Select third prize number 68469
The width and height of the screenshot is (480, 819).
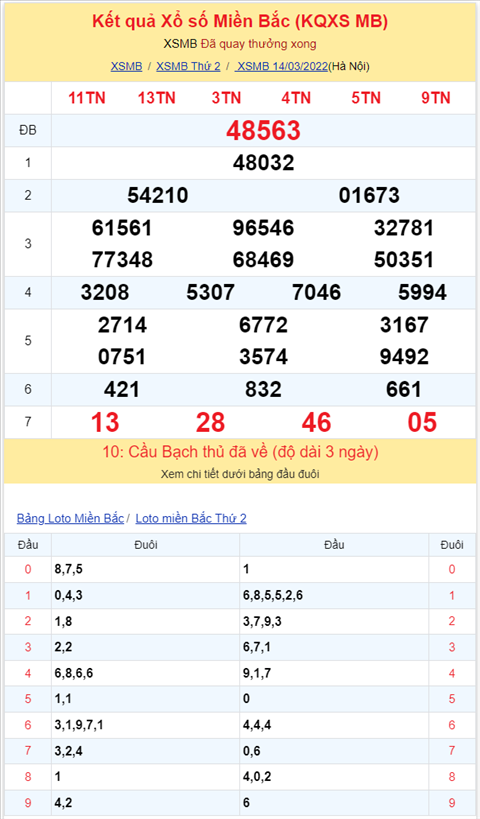pos(263,260)
